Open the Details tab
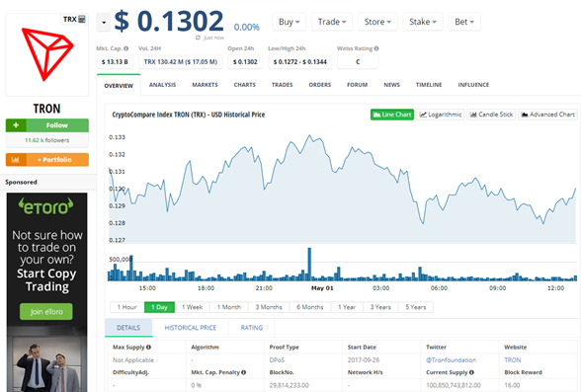The image size is (581, 392). click(128, 328)
